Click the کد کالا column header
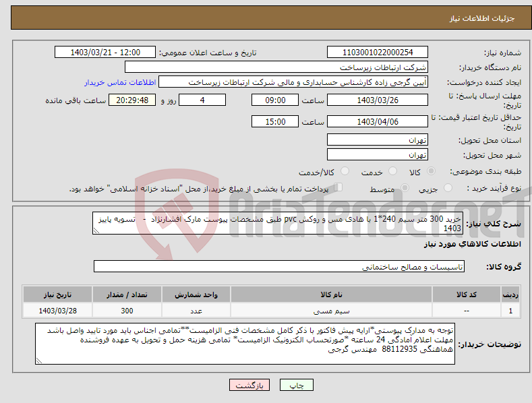Viewport: 532px width, 403px height. point(467,294)
